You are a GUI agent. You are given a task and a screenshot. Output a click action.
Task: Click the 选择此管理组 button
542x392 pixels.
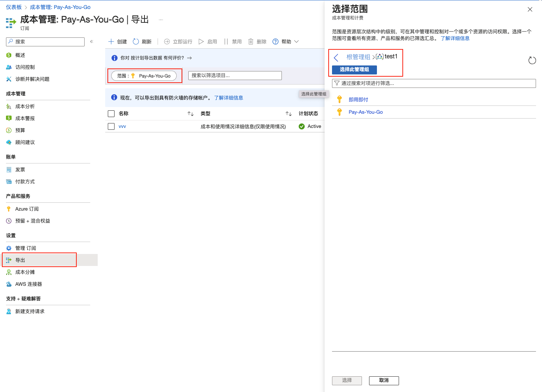click(x=354, y=70)
